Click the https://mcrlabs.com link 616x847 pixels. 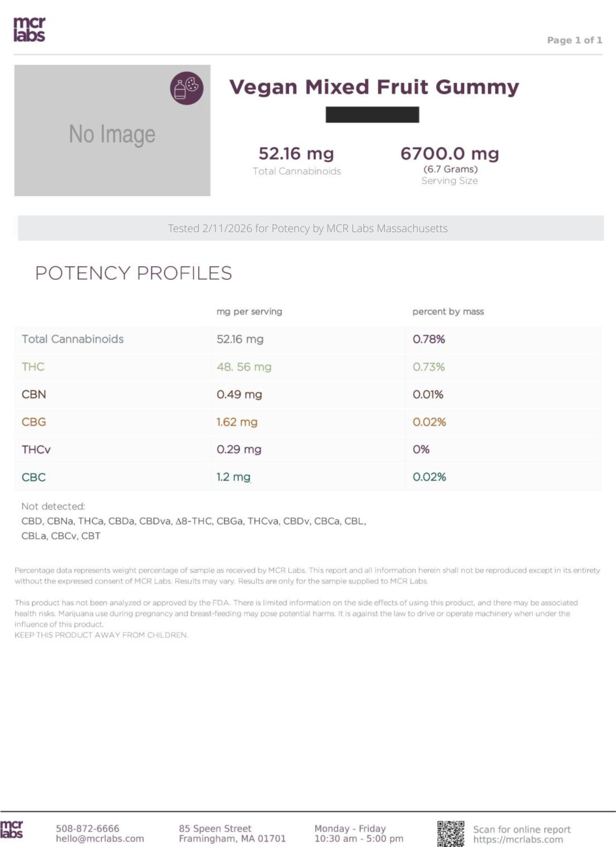point(518,839)
